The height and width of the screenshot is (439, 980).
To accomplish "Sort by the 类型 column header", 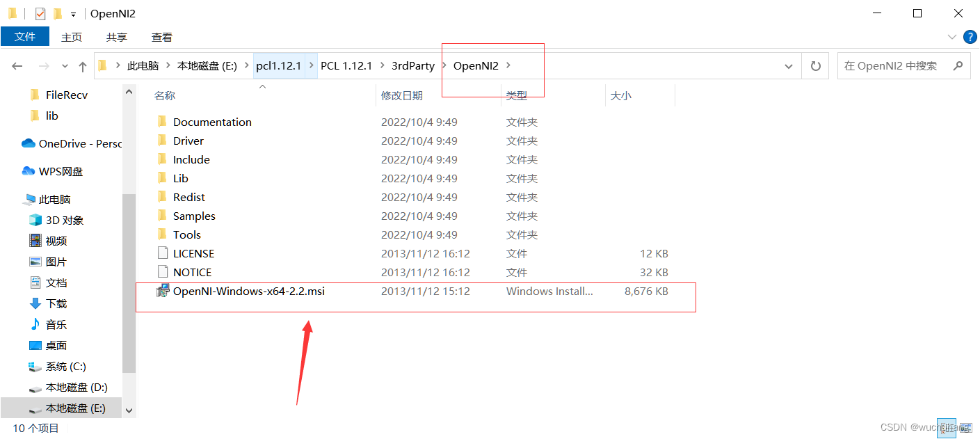I will 516,96.
